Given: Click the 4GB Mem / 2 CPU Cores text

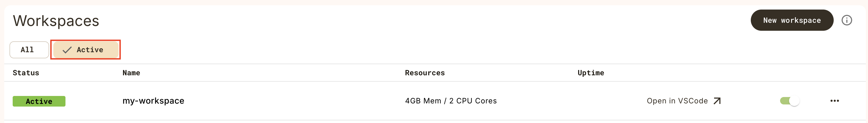Looking at the screenshot, I should [451, 101].
